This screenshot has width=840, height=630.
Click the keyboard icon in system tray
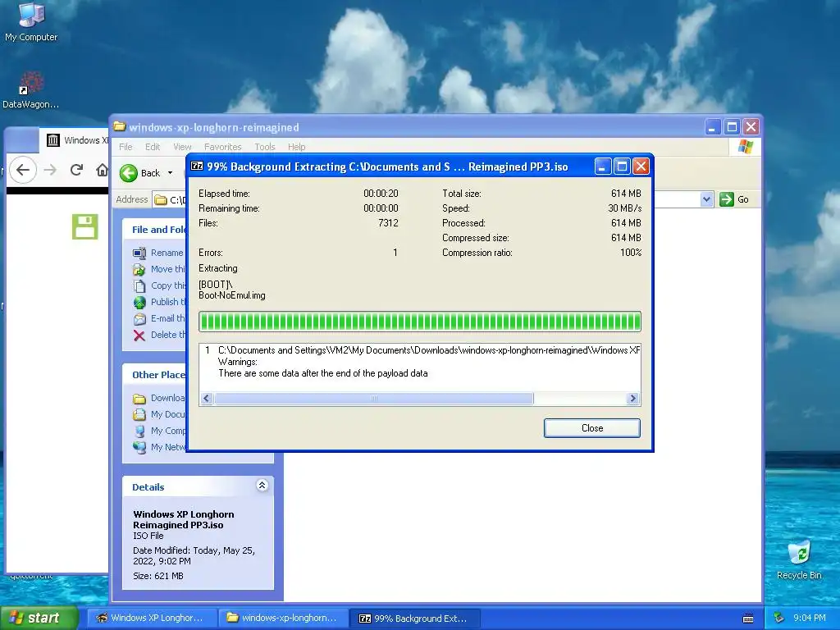748,619
